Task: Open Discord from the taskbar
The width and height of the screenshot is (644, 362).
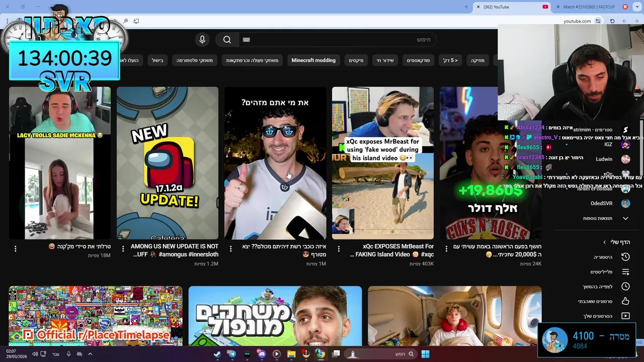Action: (x=262, y=354)
